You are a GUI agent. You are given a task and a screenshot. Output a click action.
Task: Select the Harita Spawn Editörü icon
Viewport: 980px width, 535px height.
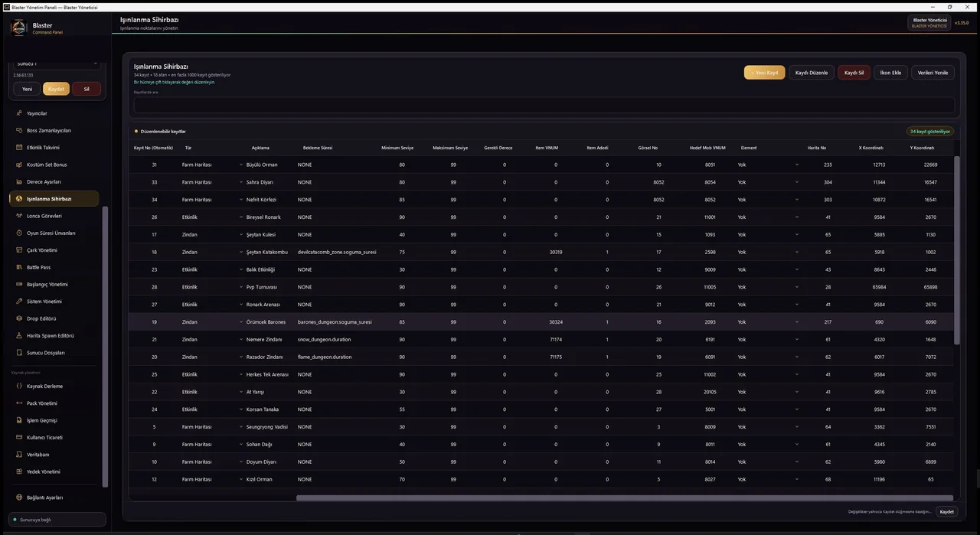pos(18,336)
